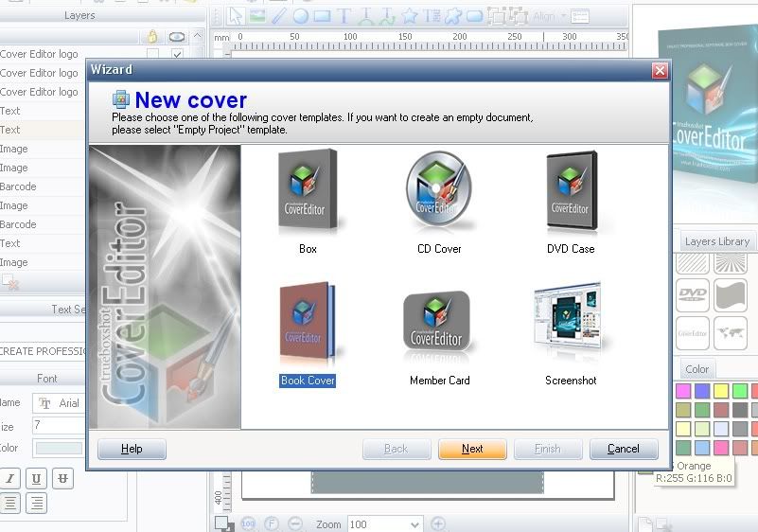Close the Wizard dialog with red X
758x532 pixels.
[x=660, y=71]
